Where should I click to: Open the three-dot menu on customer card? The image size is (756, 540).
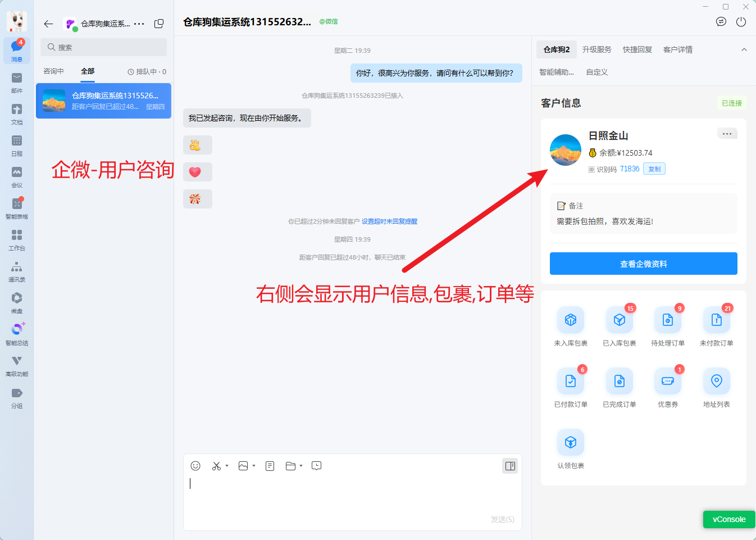[727, 134]
